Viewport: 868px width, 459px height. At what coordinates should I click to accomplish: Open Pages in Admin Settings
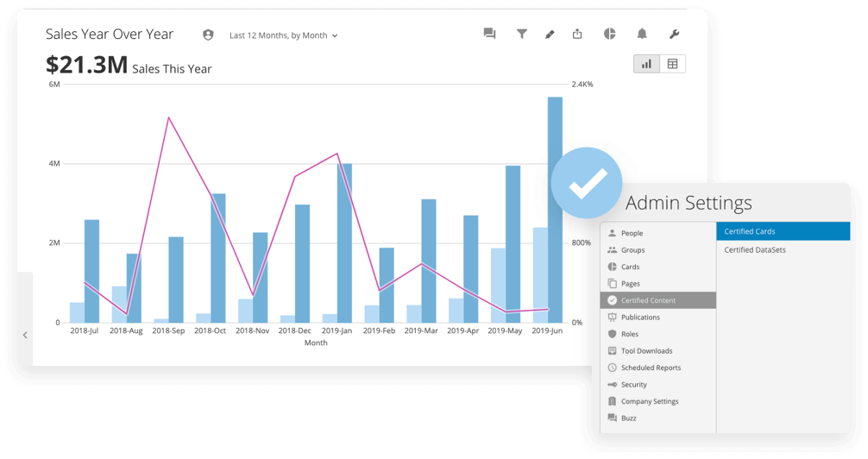[658, 284]
